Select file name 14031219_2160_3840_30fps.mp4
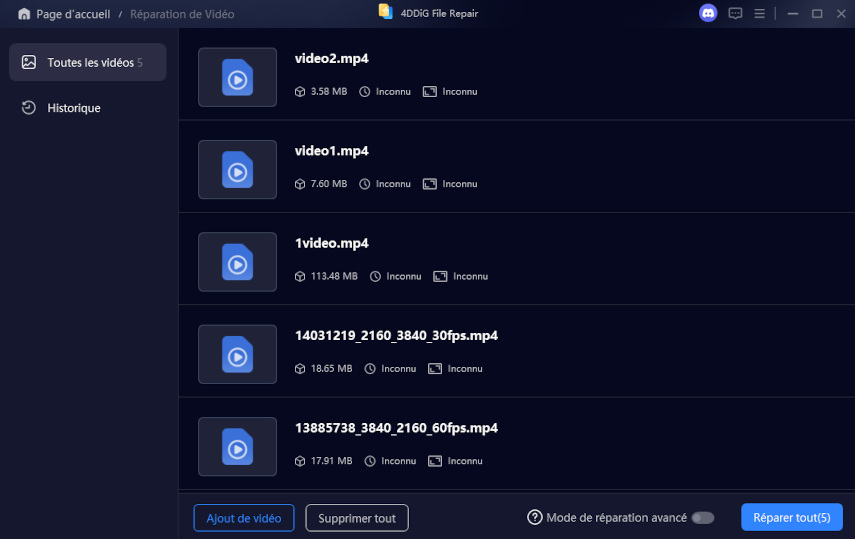This screenshot has height=539, width=855. pyautogui.click(x=396, y=336)
